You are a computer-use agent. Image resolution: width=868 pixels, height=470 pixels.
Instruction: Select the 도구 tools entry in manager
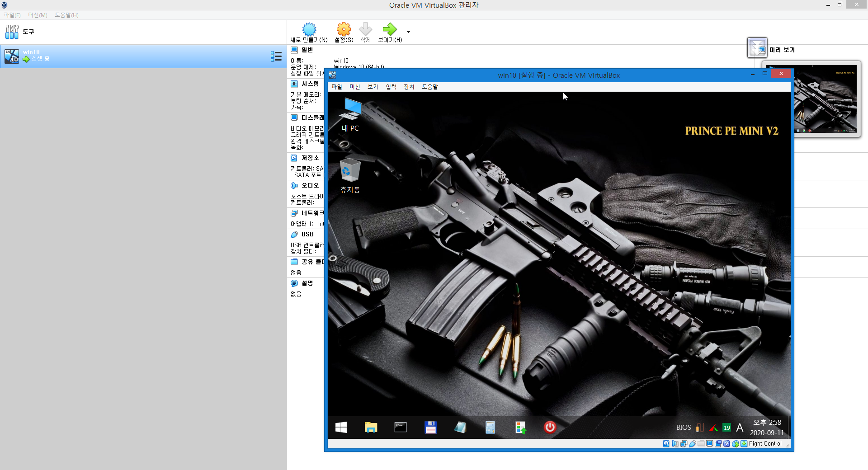click(143, 32)
